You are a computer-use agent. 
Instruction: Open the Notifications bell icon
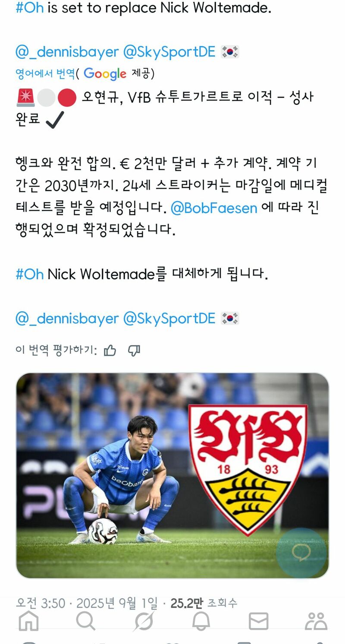click(201, 622)
